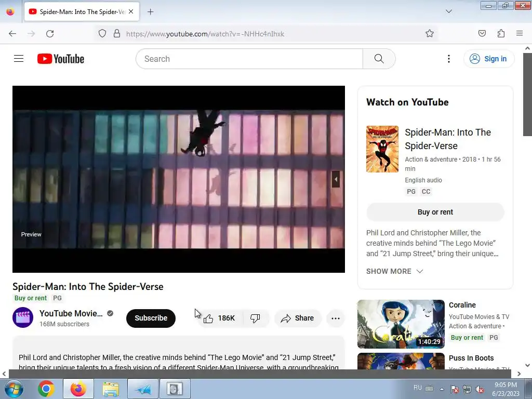532x399 pixels.
Task: Open Puss In Boots recommendation
Action: 471,358
